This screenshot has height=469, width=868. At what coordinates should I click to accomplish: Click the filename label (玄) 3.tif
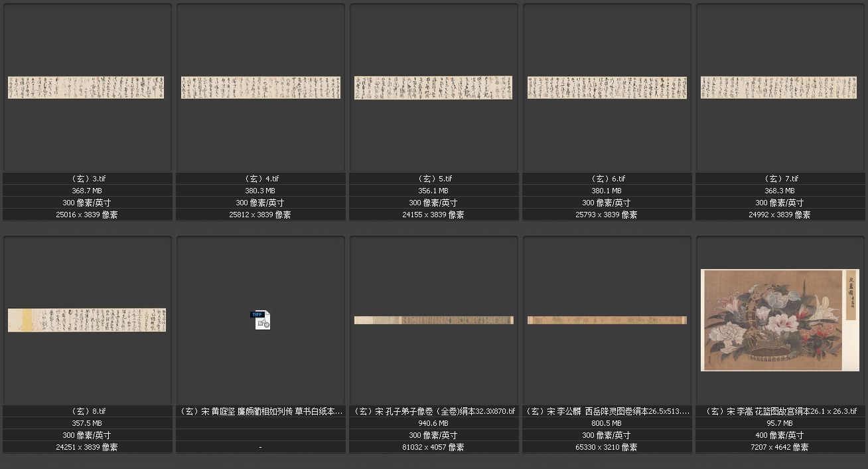pos(88,179)
